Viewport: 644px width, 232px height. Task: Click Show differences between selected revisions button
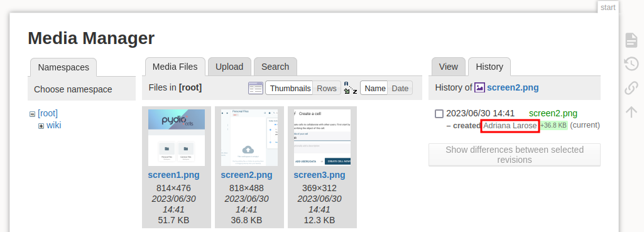514,155
